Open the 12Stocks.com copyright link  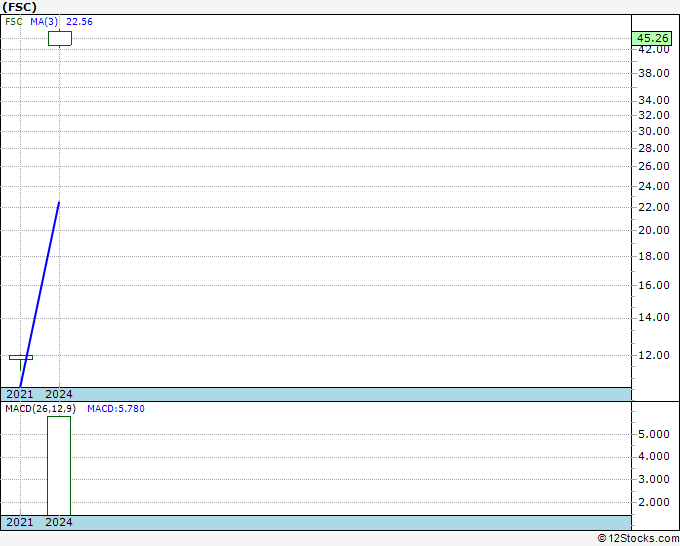[638, 539]
